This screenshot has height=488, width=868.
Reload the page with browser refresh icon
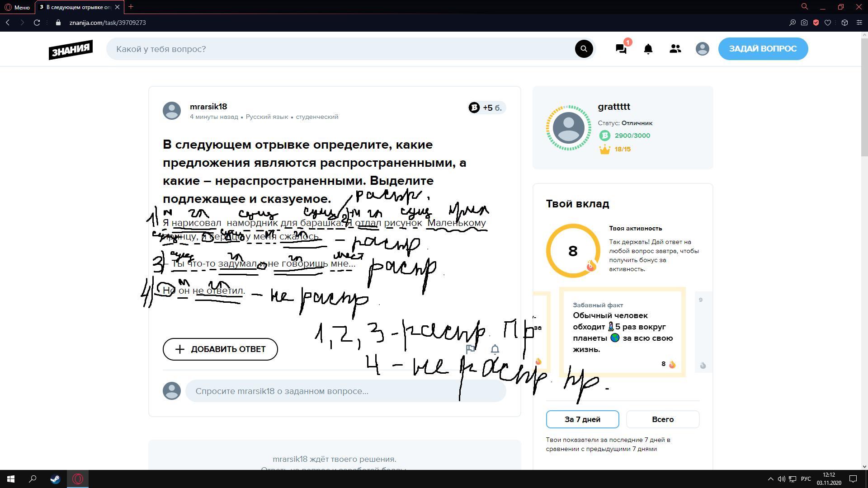37,23
